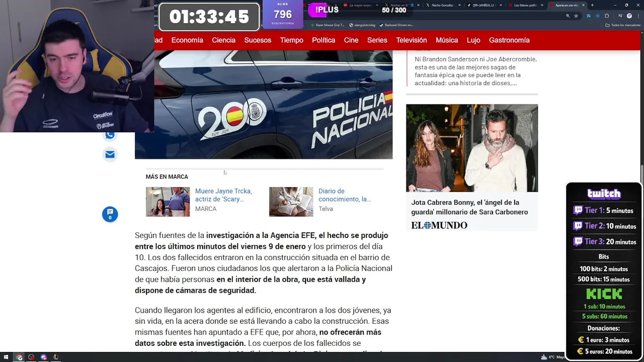Screen dimensions: 644x362
Task: Open 'Diario de conocimiento' Telva link
Action: click(345, 195)
